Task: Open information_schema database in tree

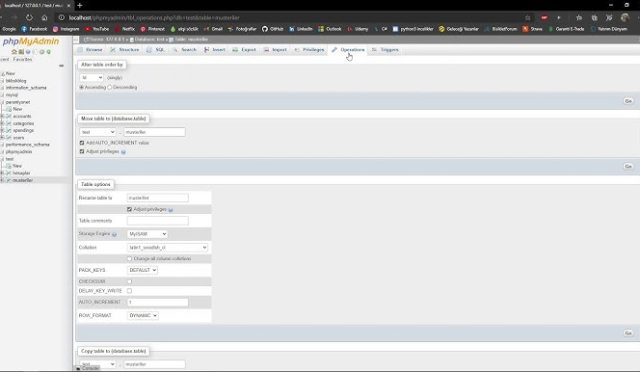Action: tap(26, 88)
